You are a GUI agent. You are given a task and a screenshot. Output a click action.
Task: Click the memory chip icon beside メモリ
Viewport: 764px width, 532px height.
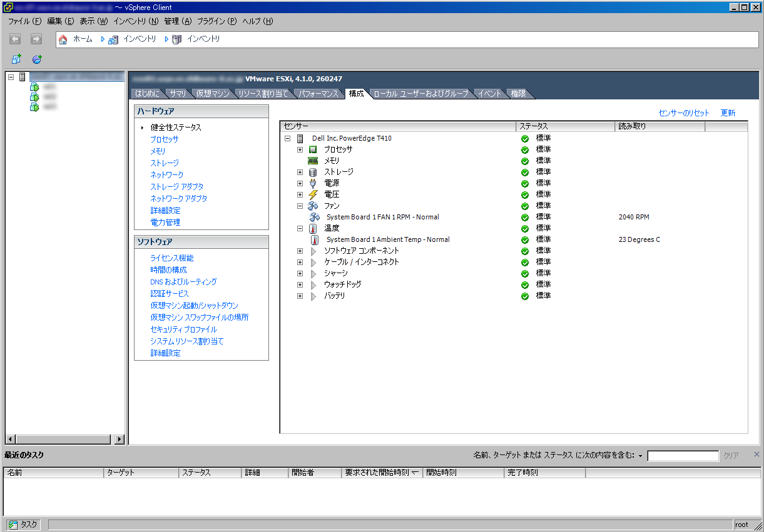pyautogui.click(x=313, y=161)
